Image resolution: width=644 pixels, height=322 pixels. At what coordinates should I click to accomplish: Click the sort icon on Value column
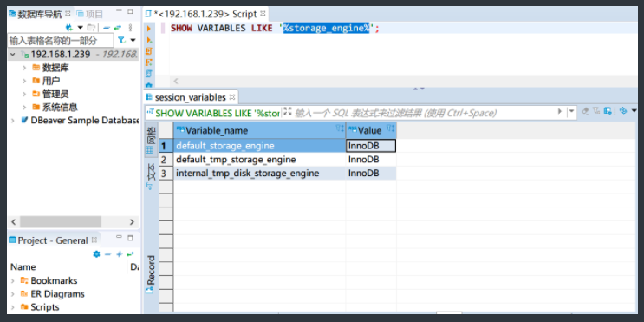pos(390,128)
